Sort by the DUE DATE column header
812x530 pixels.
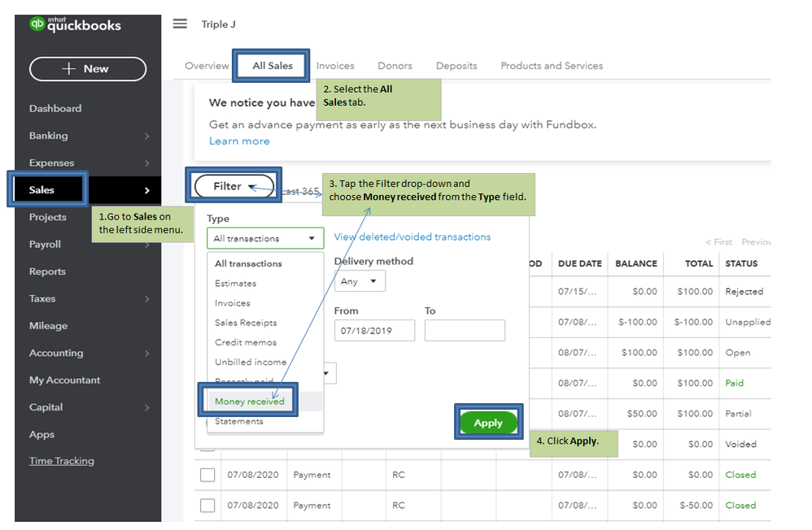tap(580, 263)
